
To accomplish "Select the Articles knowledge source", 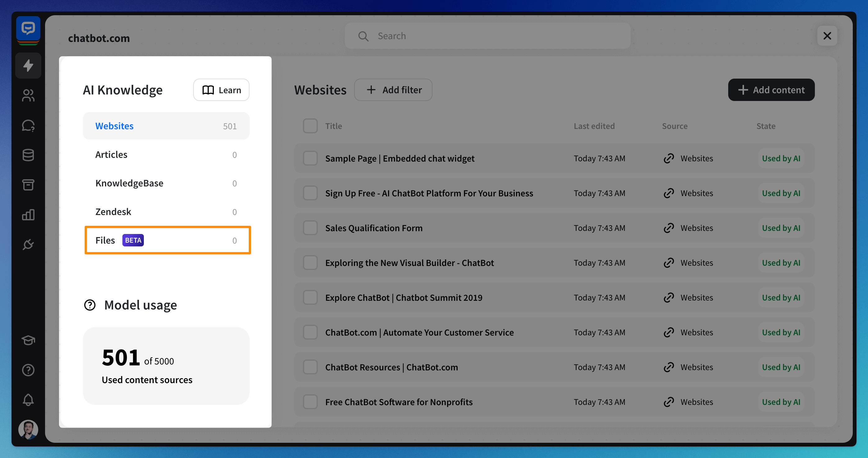I will click(166, 155).
